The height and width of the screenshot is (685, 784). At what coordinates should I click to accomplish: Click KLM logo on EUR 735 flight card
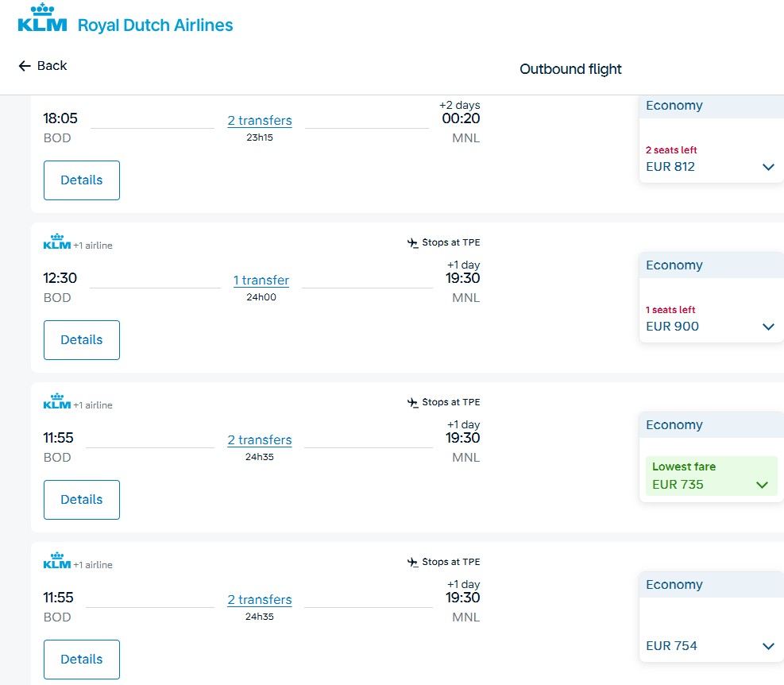tap(56, 402)
